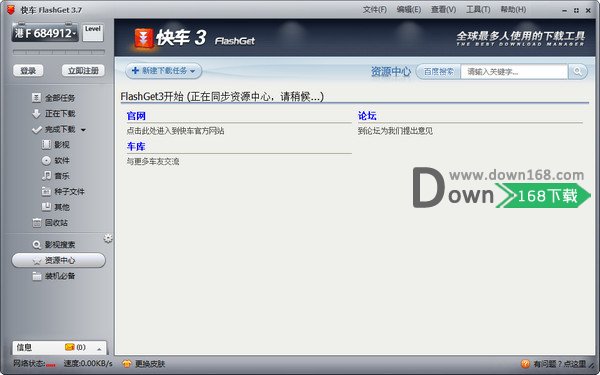The image size is (600, 375).
Task: Open the 工具(T) menu
Action: [x=478, y=10]
